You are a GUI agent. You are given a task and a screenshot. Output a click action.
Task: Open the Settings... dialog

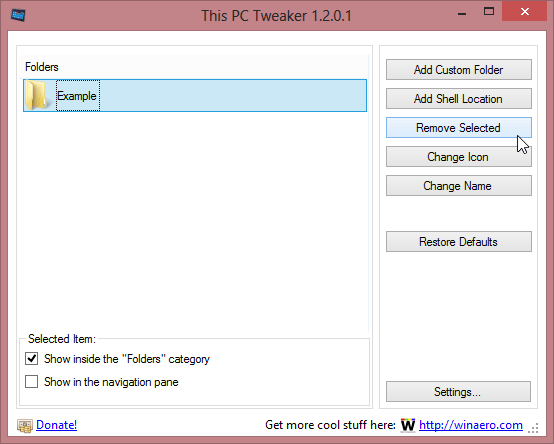point(458,391)
